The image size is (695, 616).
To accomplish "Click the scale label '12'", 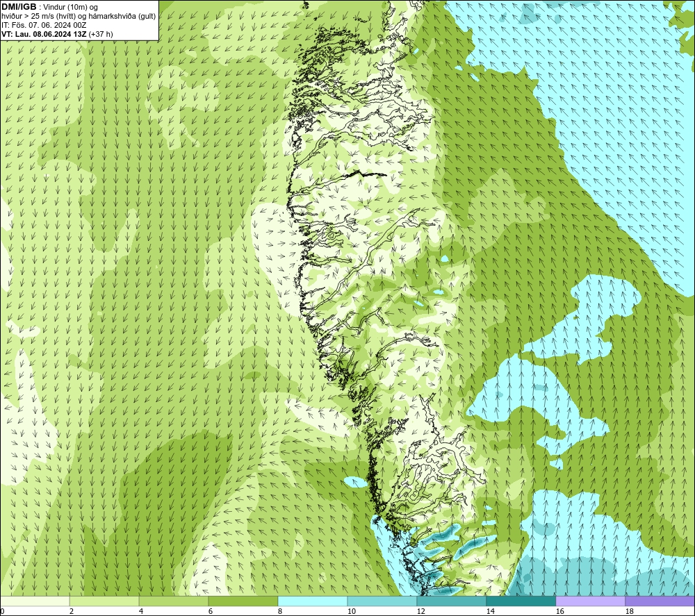I will click(x=420, y=611).
